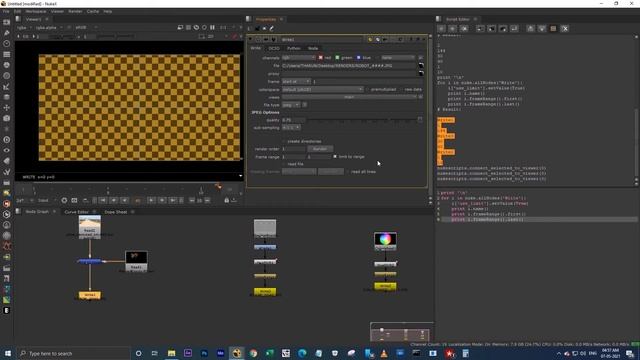Viewport: 640px width, 360px height.
Task: Open the Keyer nodes toolbar icon
Action: click(7, 86)
